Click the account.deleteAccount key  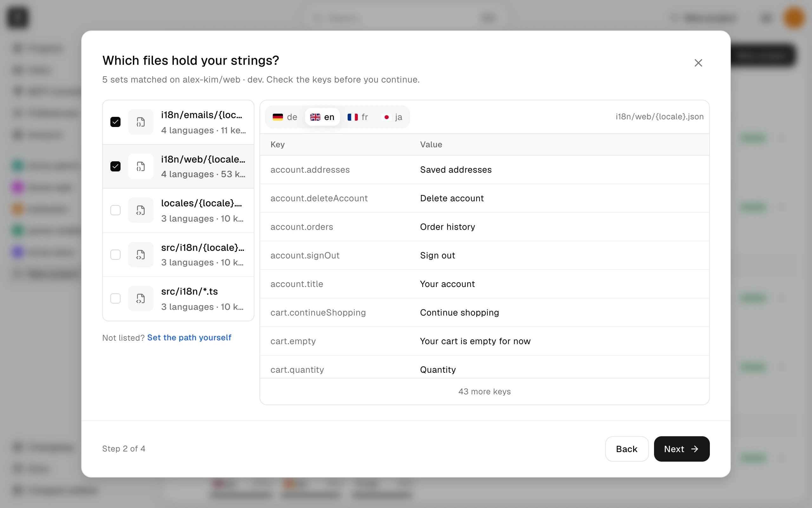click(x=319, y=198)
